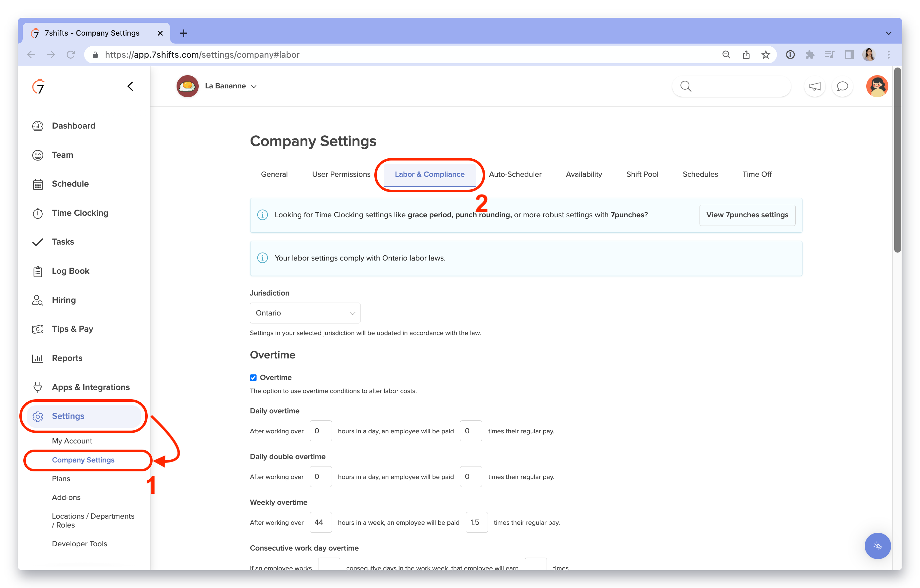Open user profile avatar in header
The height and width of the screenshot is (588, 920).
pyautogui.click(x=877, y=86)
